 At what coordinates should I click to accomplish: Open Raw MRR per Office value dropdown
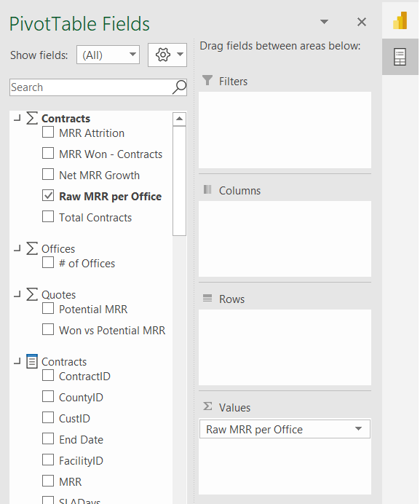point(358,429)
